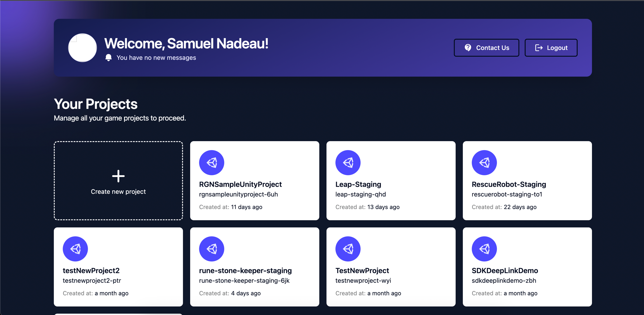Click the Unity icon on testNewProject2 card

tap(75, 249)
